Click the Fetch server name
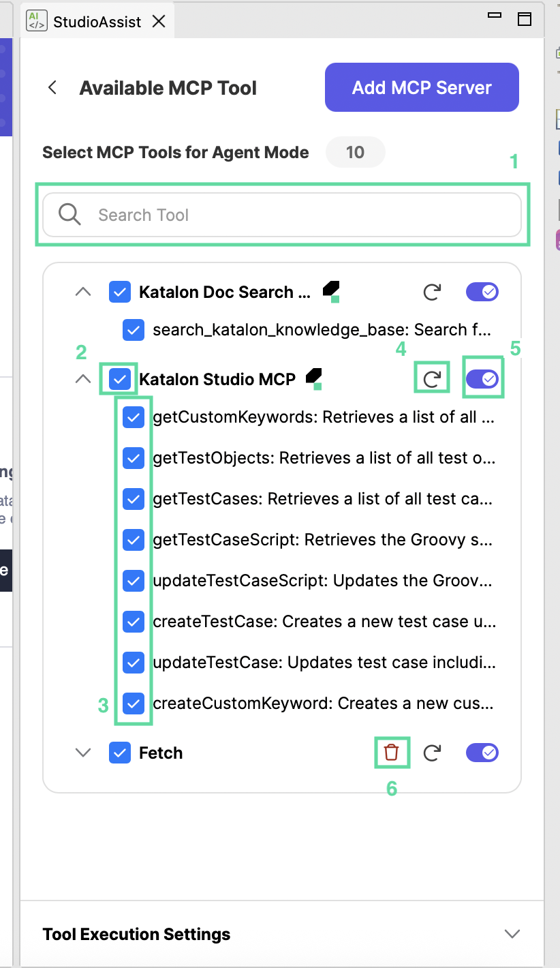The width and height of the screenshot is (560, 968). (161, 753)
